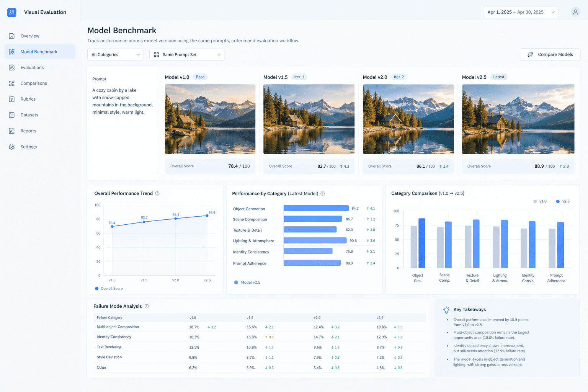Open the Model v1.0 generated image
The image size is (588, 392).
[210, 119]
